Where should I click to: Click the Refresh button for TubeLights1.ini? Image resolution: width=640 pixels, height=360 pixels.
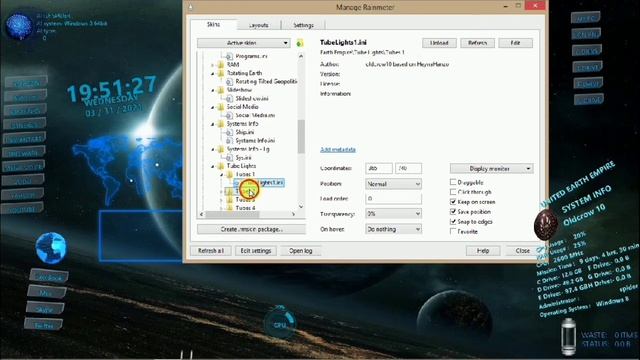(x=477, y=43)
